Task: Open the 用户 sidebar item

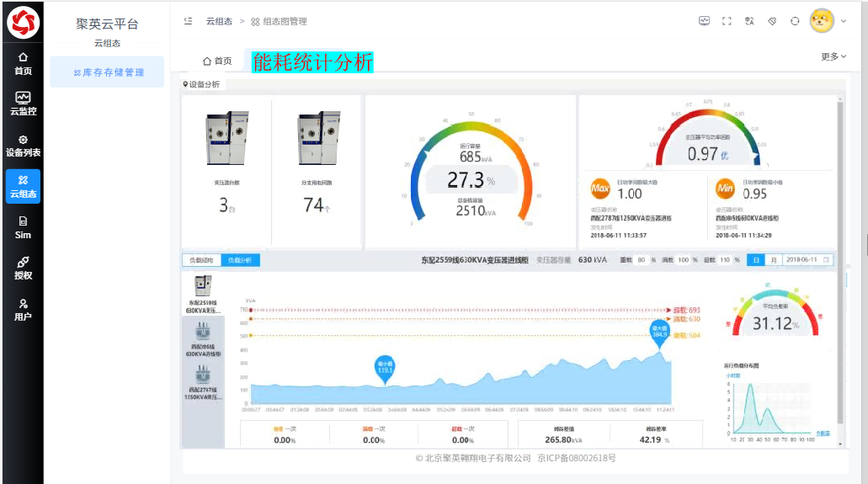Action: pos(23,310)
